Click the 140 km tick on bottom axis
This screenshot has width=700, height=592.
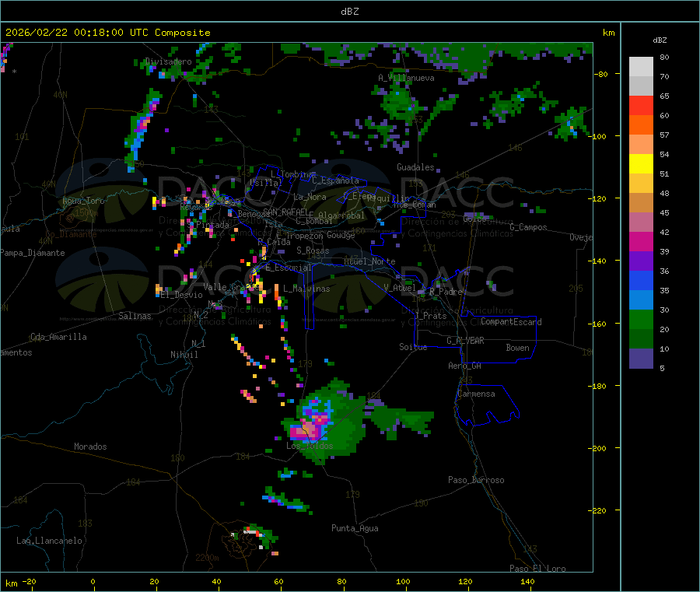tap(527, 581)
